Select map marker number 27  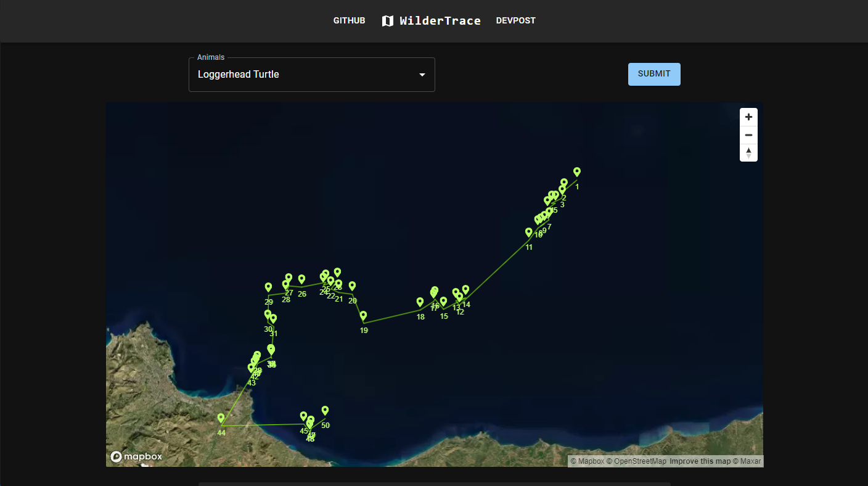click(289, 278)
